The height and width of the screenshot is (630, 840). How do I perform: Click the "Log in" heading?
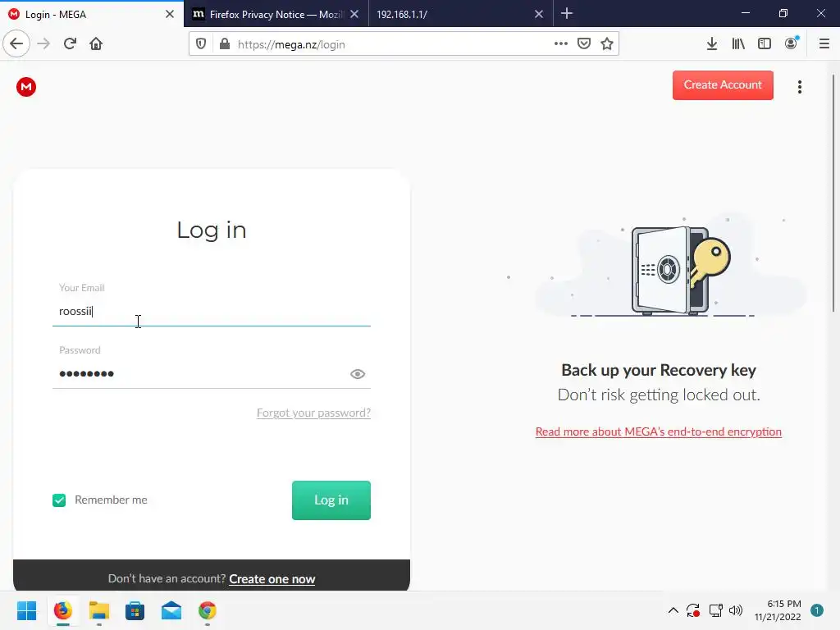coord(212,231)
